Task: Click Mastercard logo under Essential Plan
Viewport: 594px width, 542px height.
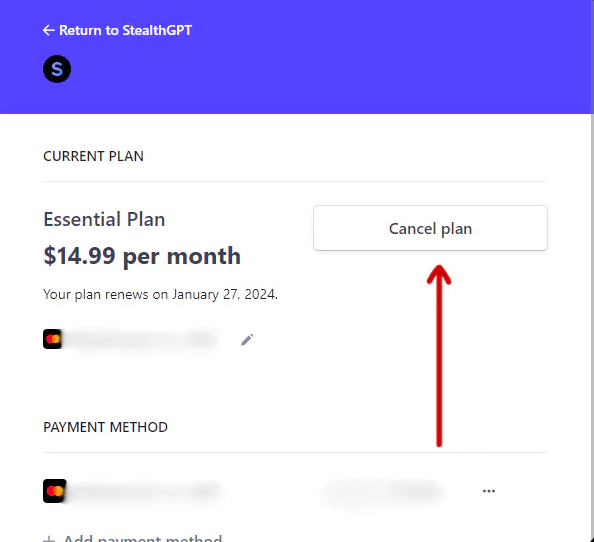Action: (52, 339)
